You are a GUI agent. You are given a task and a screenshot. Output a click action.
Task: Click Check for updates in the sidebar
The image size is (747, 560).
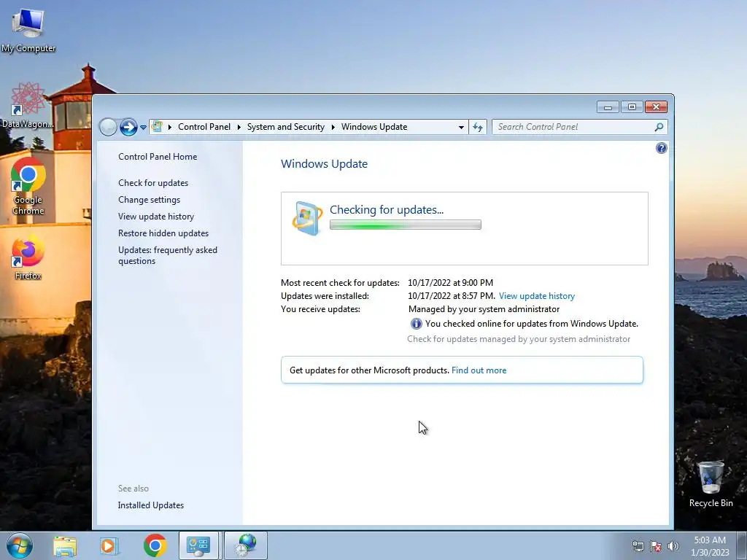[x=153, y=183]
